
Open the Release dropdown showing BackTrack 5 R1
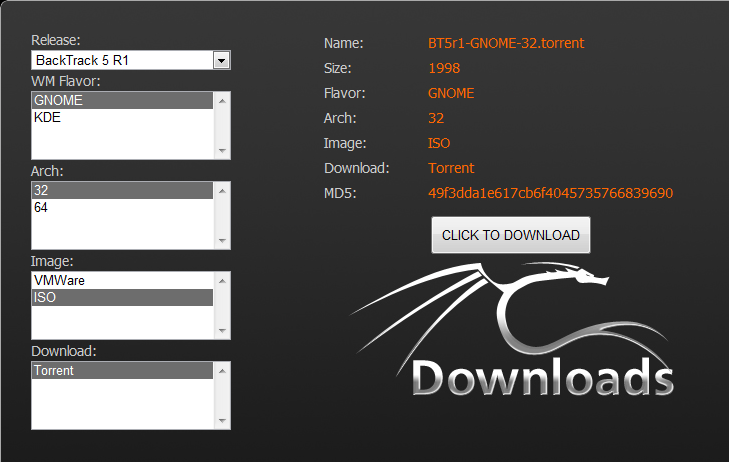(x=131, y=60)
